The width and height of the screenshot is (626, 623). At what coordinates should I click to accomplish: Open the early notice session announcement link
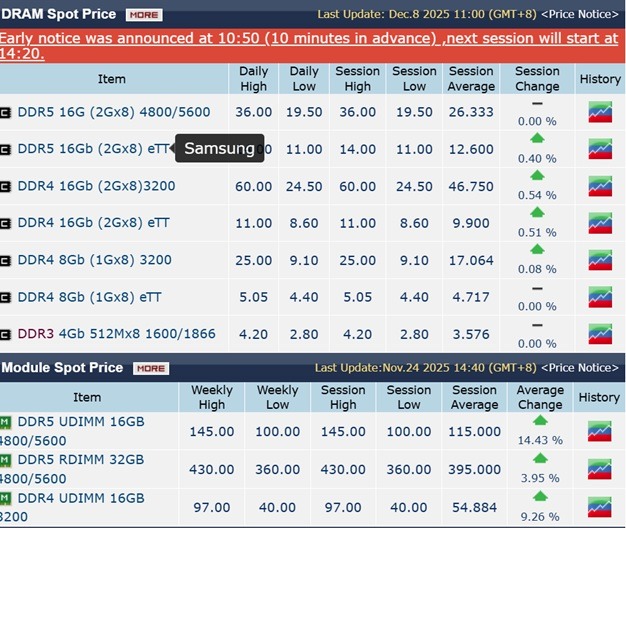click(x=309, y=46)
